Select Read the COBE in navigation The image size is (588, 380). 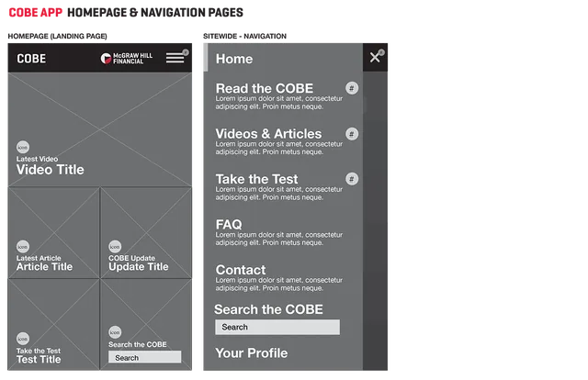(x=265, y=88)
